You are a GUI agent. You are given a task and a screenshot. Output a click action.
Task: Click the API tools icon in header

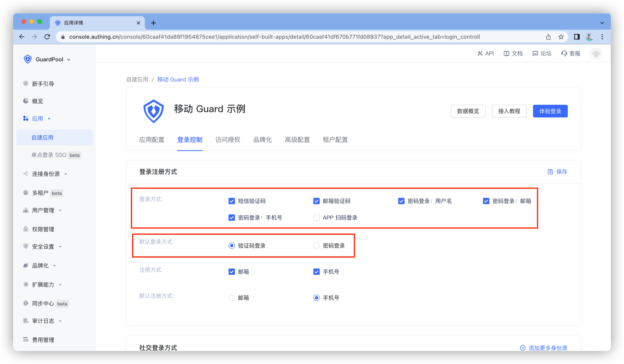[480, 53]
